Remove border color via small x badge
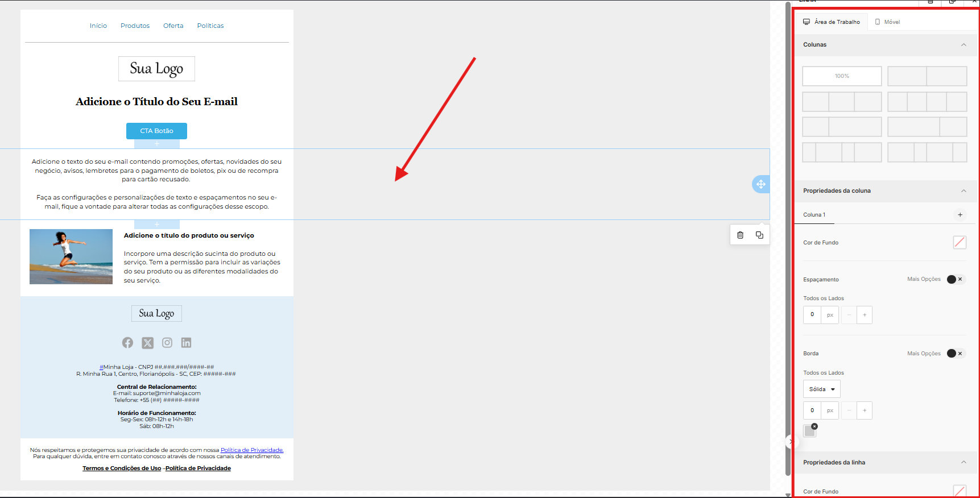This screenshot has height=498, width=980. pos(814,426)
